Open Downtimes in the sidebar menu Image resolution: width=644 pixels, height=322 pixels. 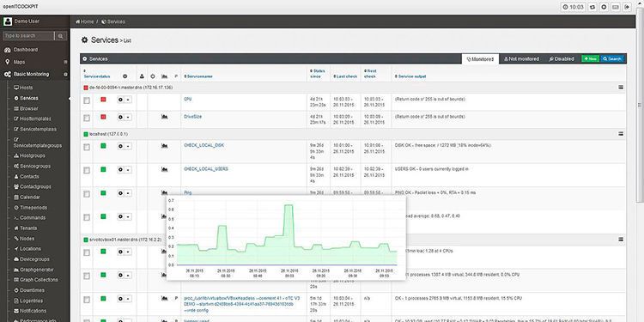tap(32, 290)
